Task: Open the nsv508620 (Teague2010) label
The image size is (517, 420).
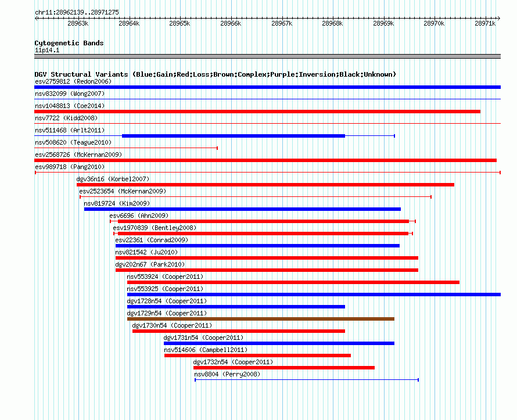Action: point(73,142)
